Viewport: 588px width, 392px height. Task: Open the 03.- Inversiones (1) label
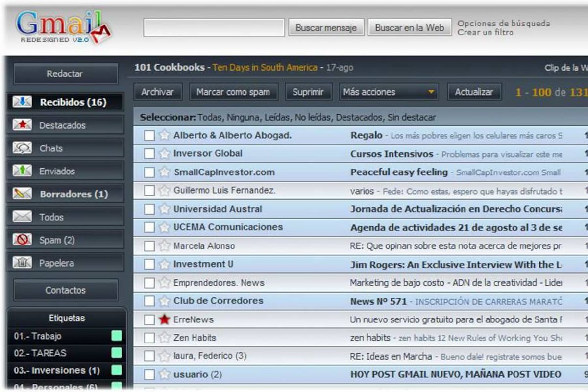[57, 370]
